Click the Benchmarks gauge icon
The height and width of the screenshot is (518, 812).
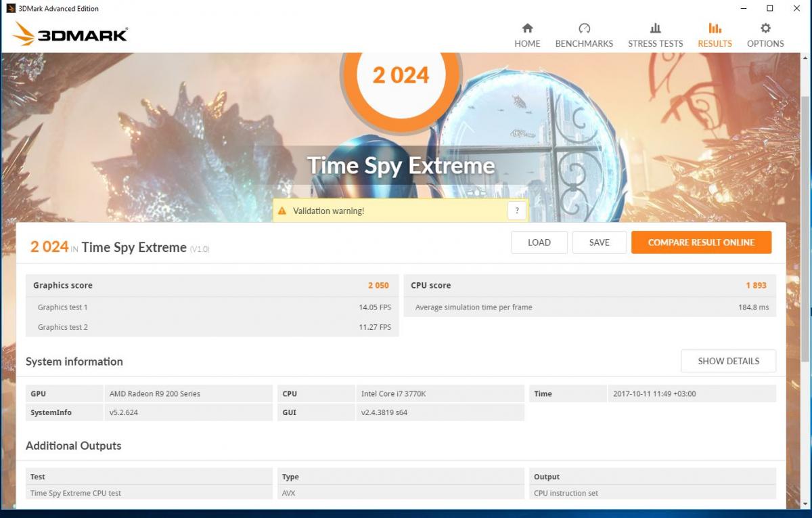tap(584, 28)
